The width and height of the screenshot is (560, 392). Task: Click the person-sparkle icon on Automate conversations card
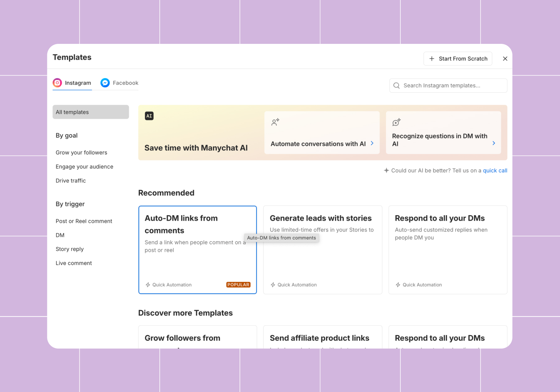[x=275, y=122]
